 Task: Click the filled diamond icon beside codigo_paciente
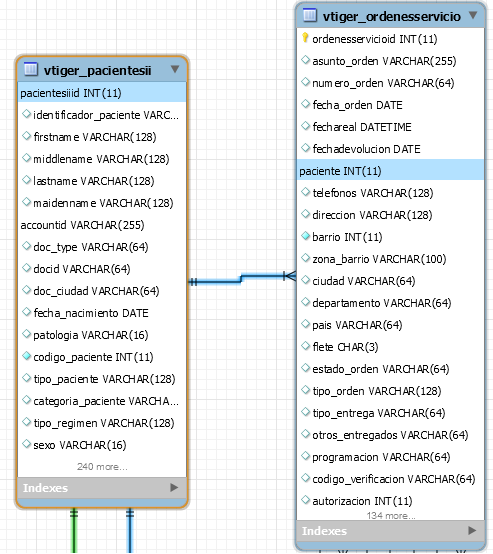(27, 356)
